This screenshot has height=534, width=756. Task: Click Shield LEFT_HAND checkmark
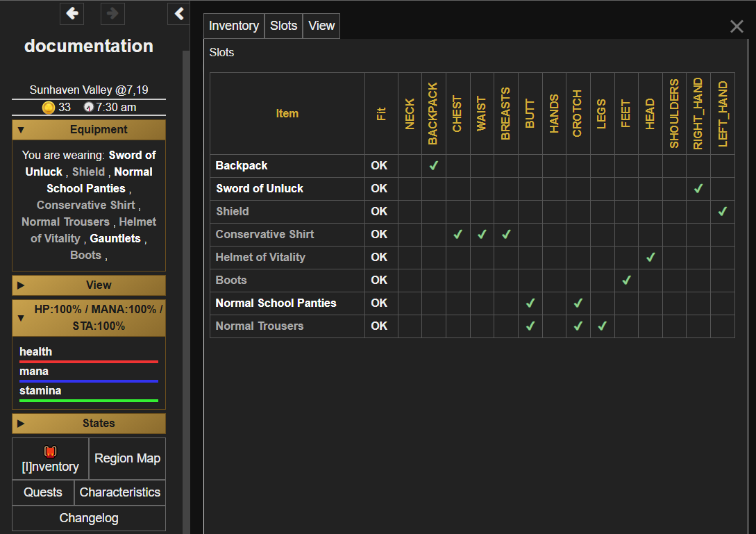tap(722, 211)
